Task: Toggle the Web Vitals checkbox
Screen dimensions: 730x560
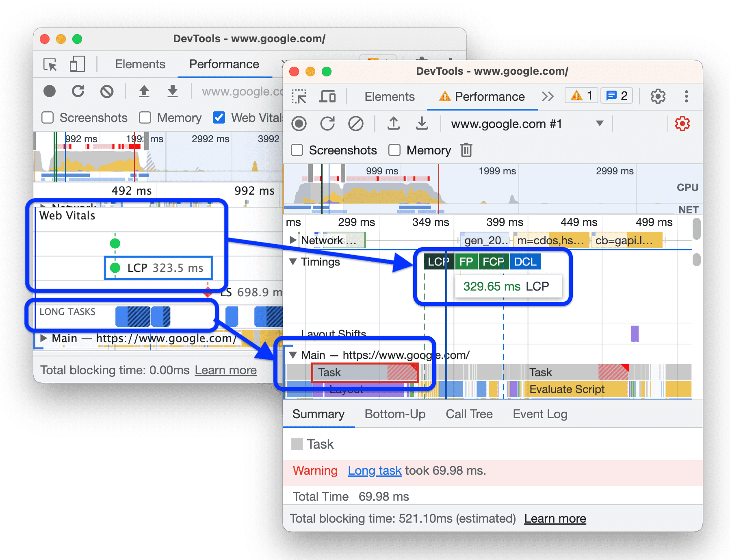Action: (x=219, y=118)
